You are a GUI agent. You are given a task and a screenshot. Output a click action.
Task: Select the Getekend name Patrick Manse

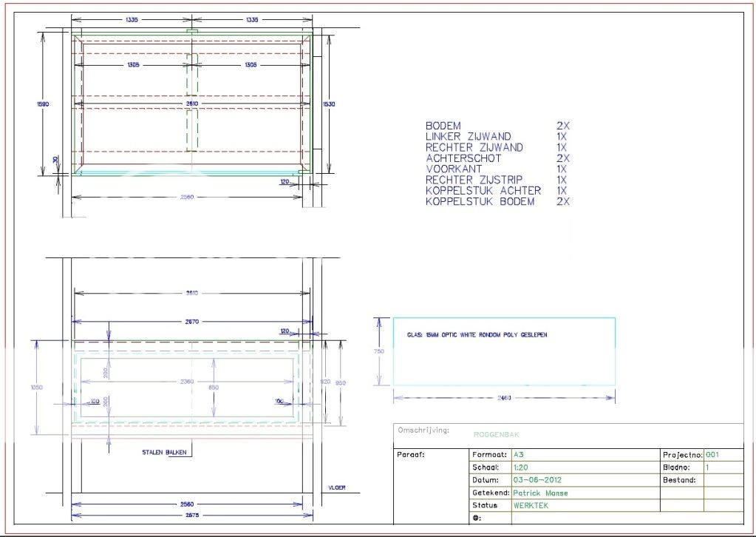(x=540, y=493)
